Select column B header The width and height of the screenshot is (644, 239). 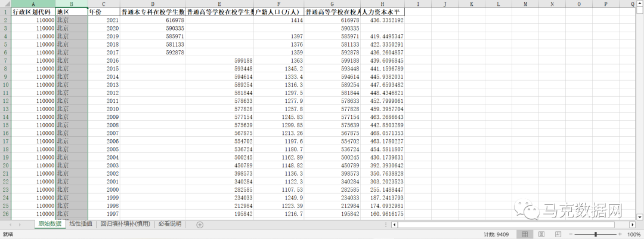click(x=72, y=4)
